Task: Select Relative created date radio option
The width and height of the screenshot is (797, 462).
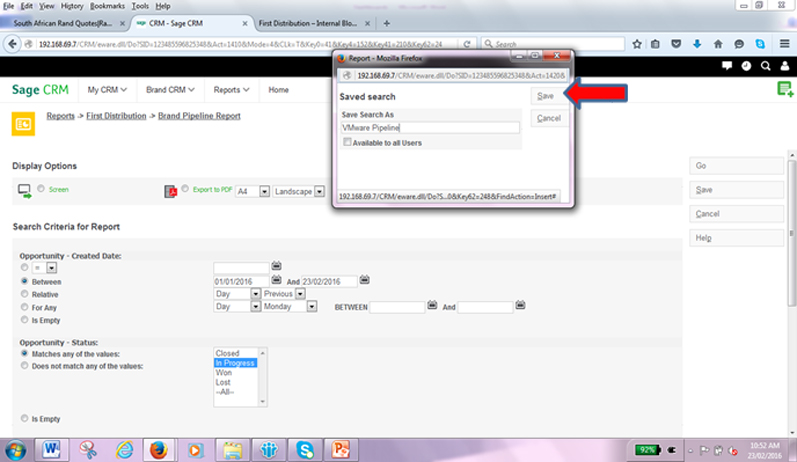Action: [24, 294]
